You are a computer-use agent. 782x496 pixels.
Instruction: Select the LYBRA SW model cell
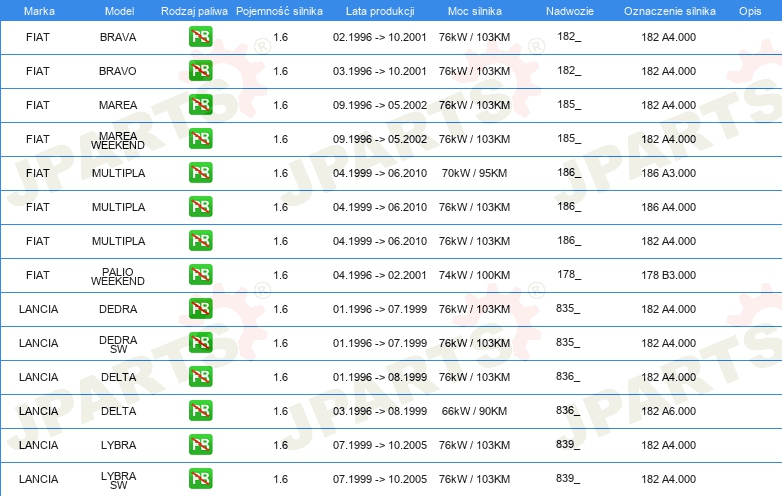[118, 481]
